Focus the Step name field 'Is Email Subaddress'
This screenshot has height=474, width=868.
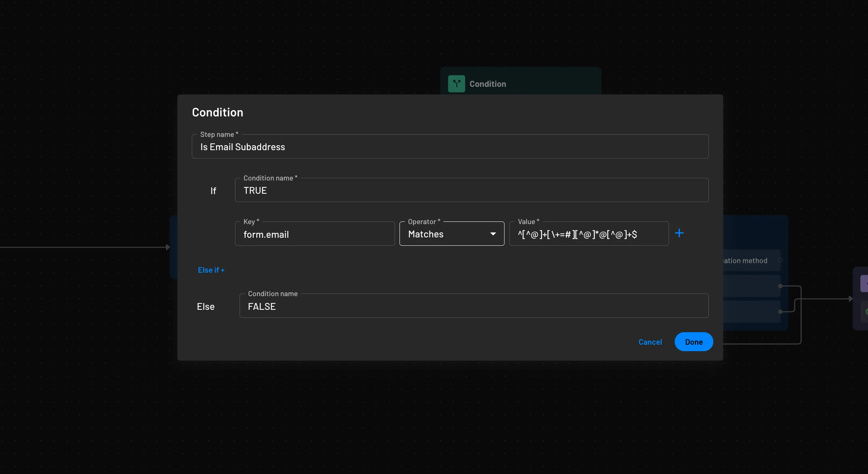pos(450,147)
